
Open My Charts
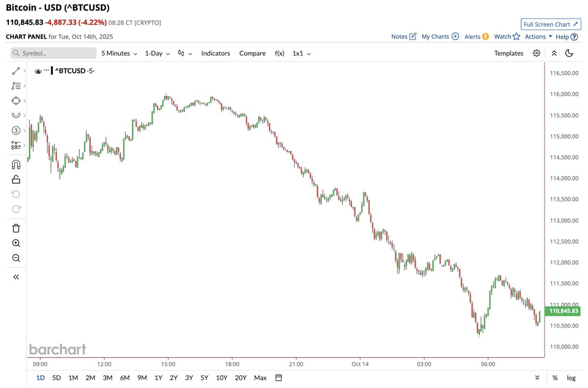coord(440,36)
